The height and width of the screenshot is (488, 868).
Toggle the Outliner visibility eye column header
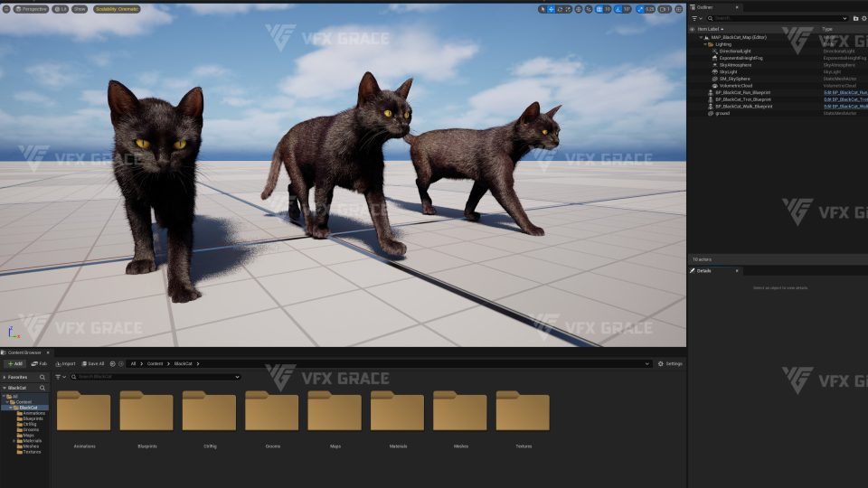pos(692,29)
